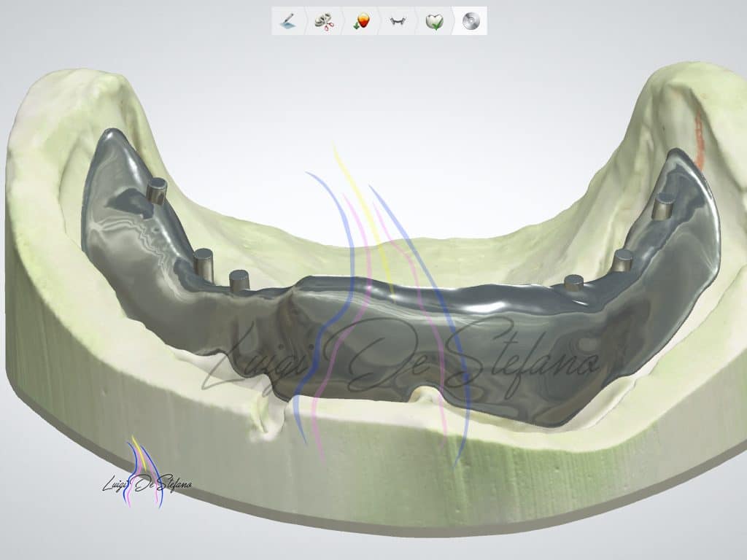Open the white tooth validation step
747x560 pixels.
[435, 21]
